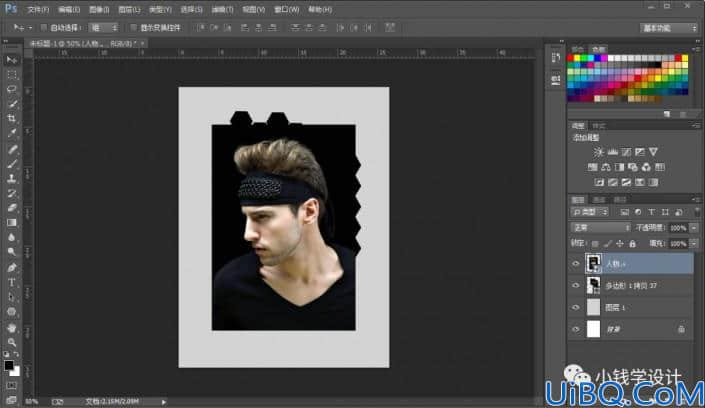
Task: Open the 基本功能 workspace dropdown
Action: (x=669, y=28)
